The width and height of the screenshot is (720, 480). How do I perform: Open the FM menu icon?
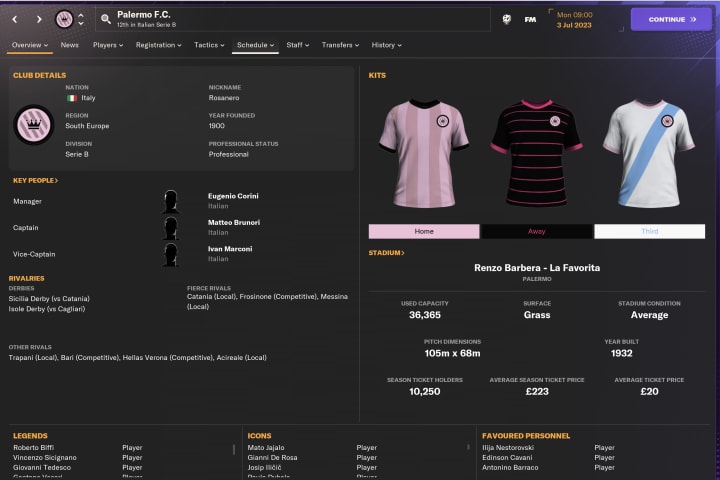tap(530, 19)
